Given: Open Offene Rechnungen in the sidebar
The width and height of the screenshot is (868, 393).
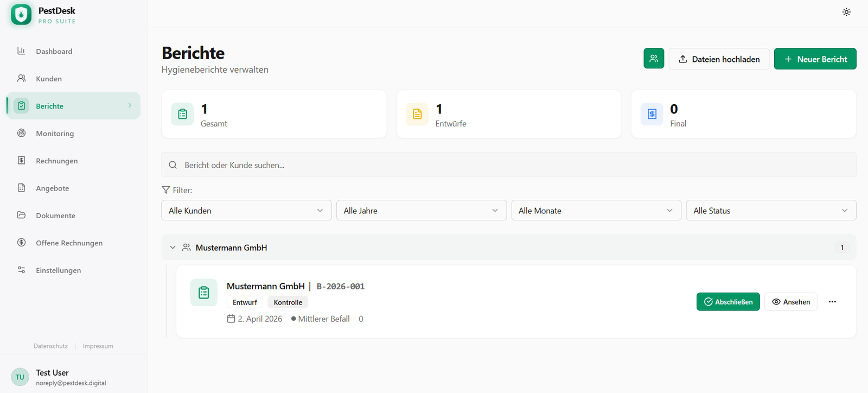Looking at the screenshot, I should (x=69, y=243).
